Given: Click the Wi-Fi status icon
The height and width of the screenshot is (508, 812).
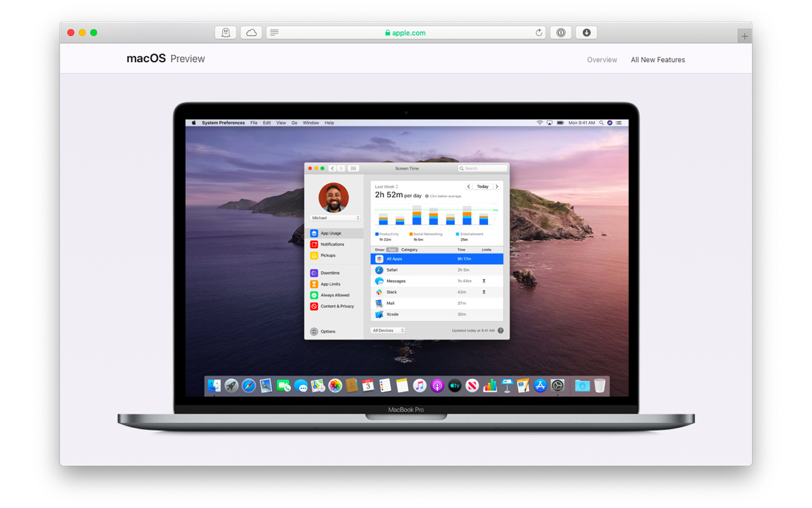Looking at the screenshot, I should tap(540, 123).
